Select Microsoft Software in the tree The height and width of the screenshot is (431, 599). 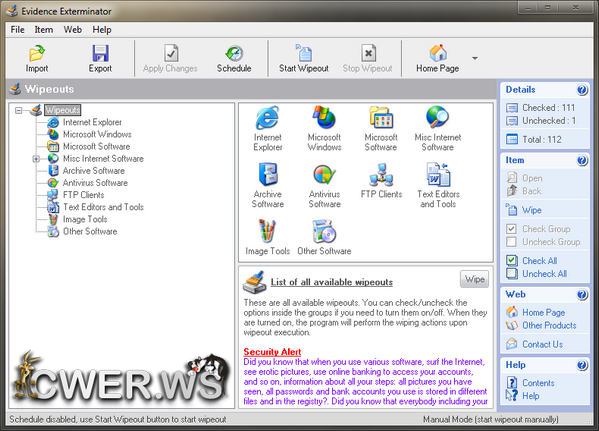click(96, 146)
